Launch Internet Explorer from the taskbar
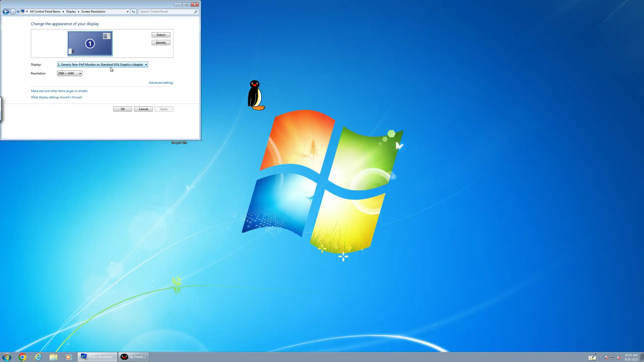Screen dimensions: 644x362 pyautogui.click(x=38, y=357)
